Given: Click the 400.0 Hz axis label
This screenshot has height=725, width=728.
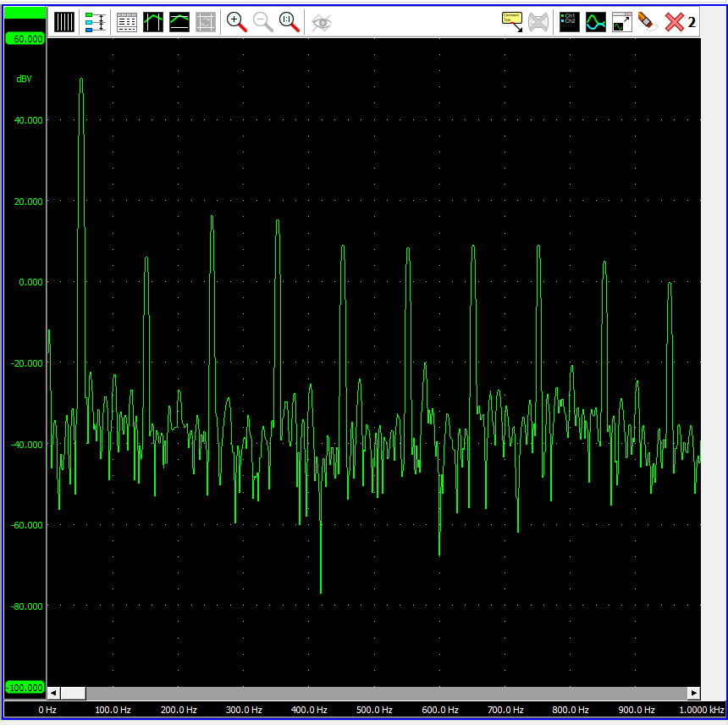Looking at the screenshot, I should pyautogui.click(x=309, y=710).
